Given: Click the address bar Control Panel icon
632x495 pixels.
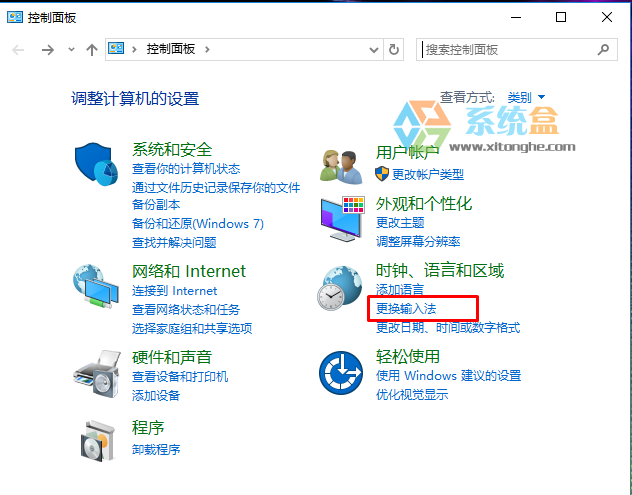Looking at the screenshot, I should pos(116,49).
